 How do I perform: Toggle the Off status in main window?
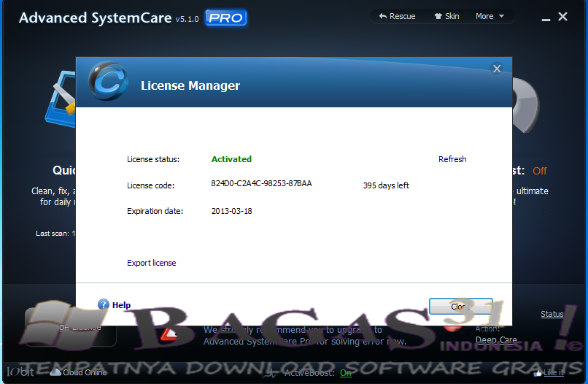pyautogui.click(x=540, y=171)
